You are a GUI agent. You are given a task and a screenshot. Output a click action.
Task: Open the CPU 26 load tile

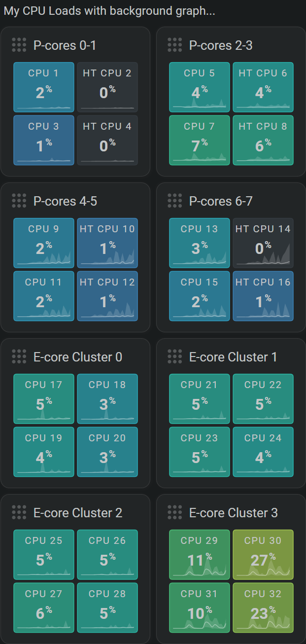click(107, 554)
